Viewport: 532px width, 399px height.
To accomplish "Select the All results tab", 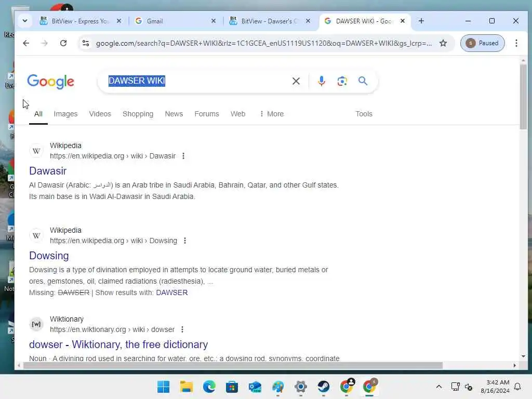I will click(x=38, y=114).
